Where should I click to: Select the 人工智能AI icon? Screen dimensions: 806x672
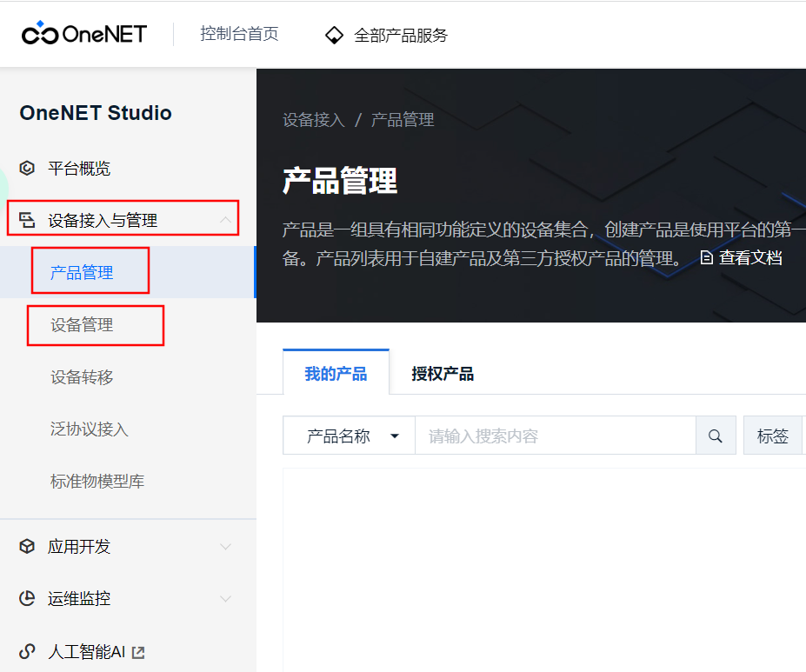[25, 651]
